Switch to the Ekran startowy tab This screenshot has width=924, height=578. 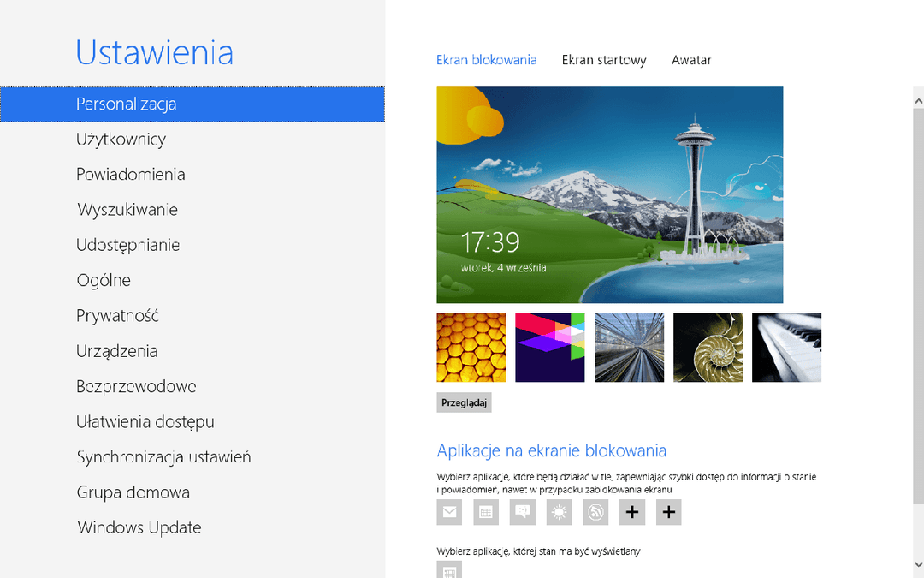[x=605, y=60]
